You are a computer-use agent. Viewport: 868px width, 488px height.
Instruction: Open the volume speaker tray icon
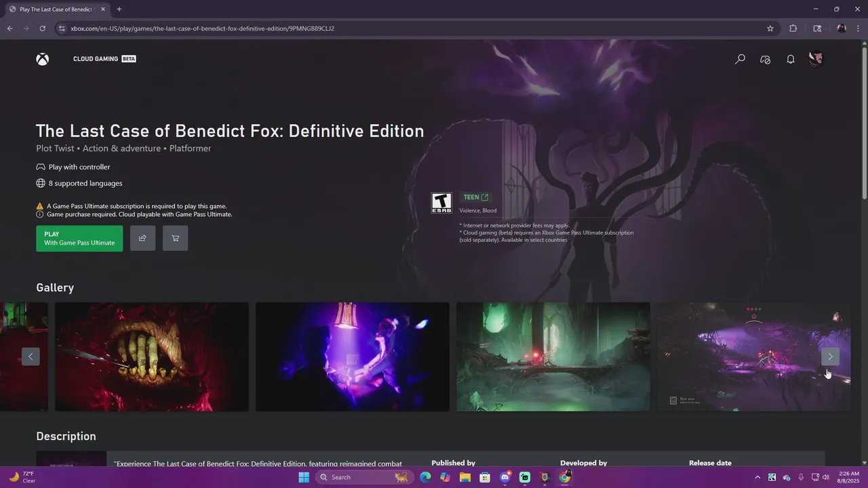pos(826,477)
